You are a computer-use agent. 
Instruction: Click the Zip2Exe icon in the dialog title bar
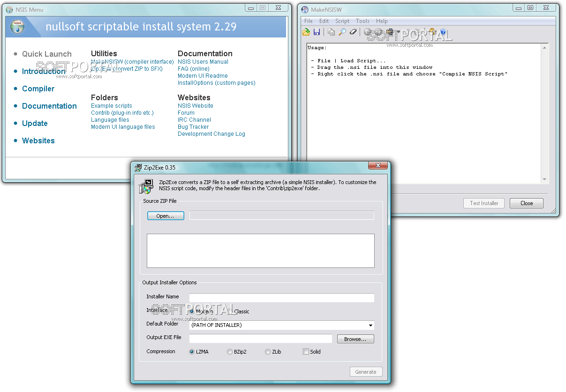coord(138,167)
